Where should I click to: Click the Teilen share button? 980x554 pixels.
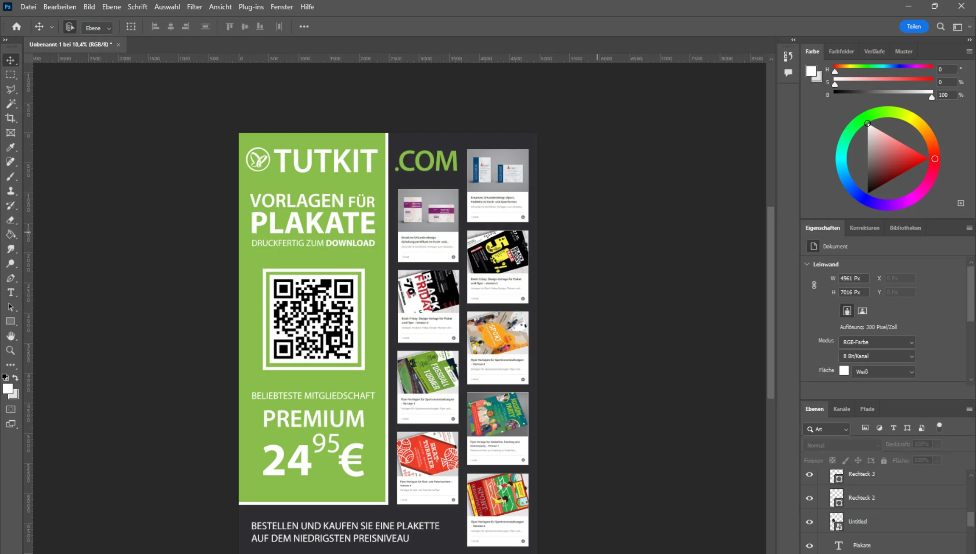point(913,27)
